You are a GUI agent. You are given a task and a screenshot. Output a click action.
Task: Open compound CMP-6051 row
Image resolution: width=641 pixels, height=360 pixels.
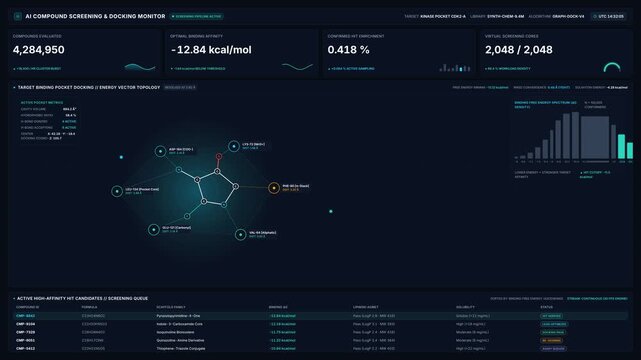click(320, 340)
